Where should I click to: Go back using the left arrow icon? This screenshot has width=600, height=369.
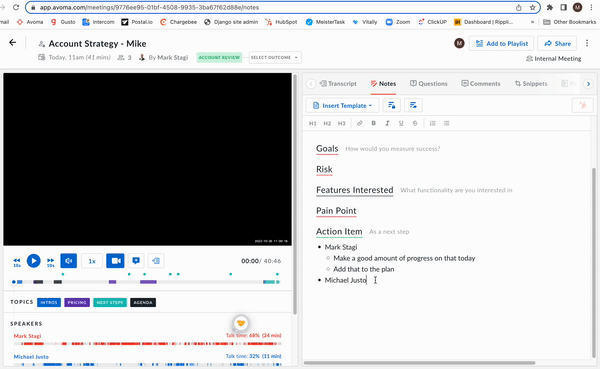coord(13,42)
